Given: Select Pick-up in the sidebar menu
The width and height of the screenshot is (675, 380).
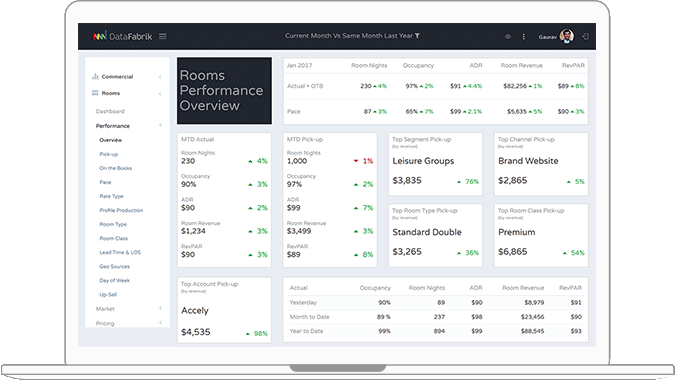Looking at the screenshot, I should pos(108,154).
